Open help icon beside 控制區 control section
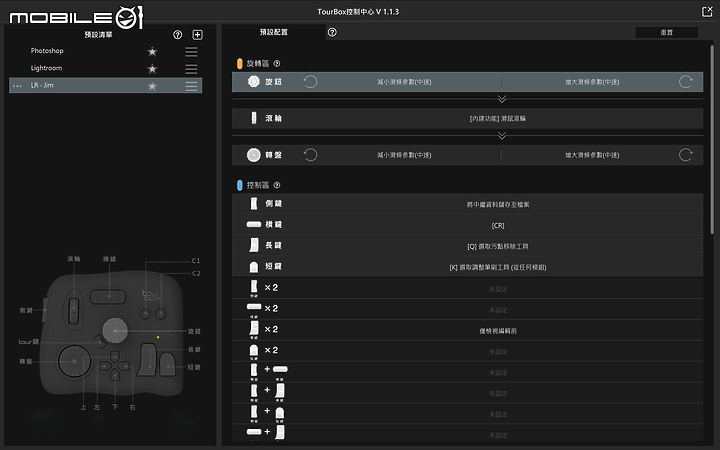The height and width of the screenshot is (450, 720). [x=277, y=185]
